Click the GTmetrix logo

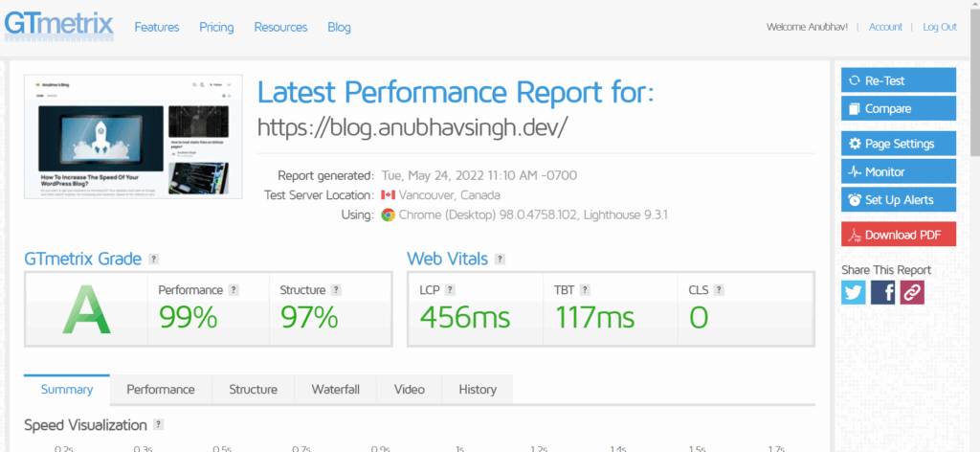tap(59, 25)
